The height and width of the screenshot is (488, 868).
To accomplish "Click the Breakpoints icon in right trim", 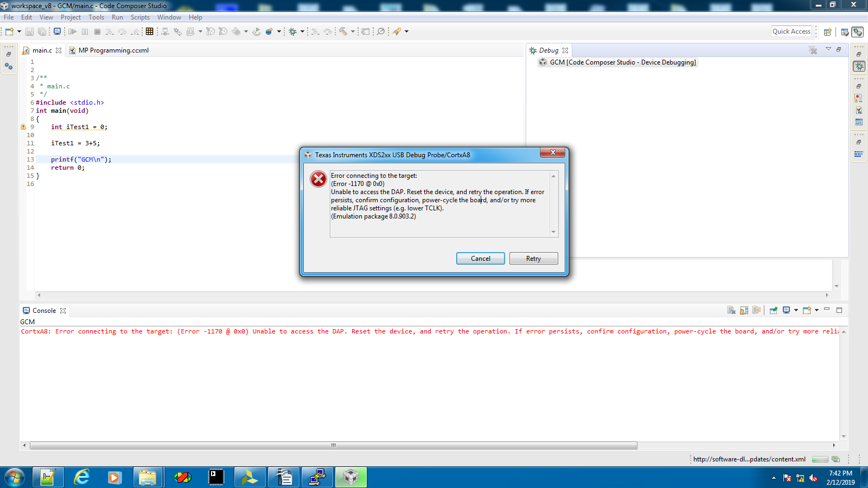I will point(858,98).
